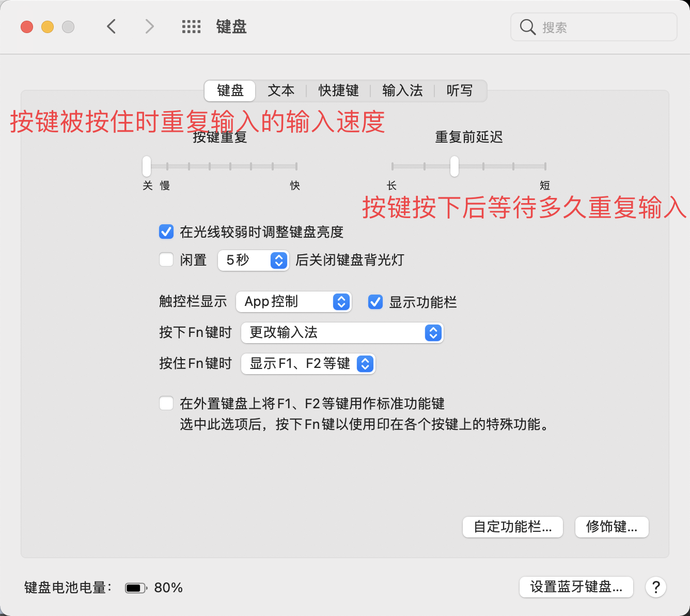Click the 重复前延迟 heading label

(x=469, y=137)
